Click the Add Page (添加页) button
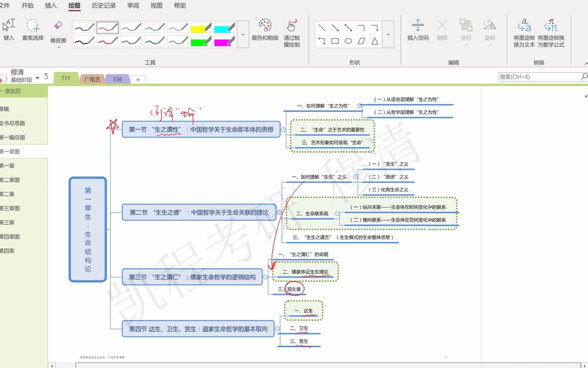This screenshot has height=368, width=588. (x=23, y=91)
